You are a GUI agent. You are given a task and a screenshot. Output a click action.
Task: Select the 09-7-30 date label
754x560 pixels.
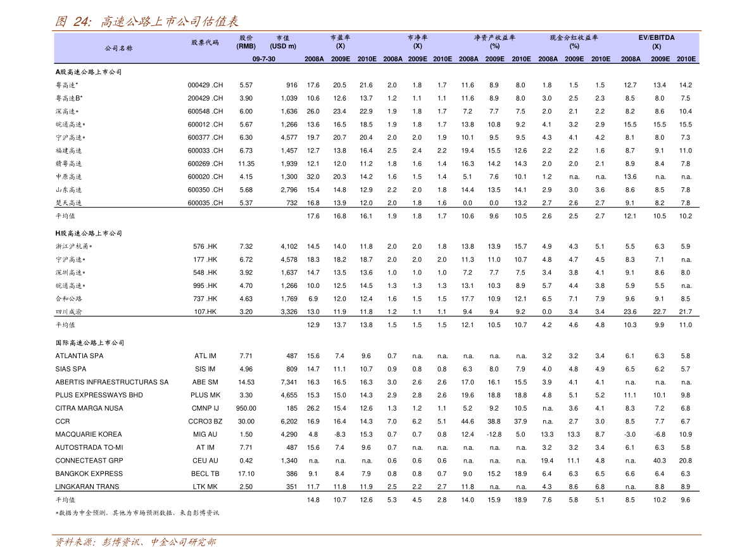[x=264, y=59]
